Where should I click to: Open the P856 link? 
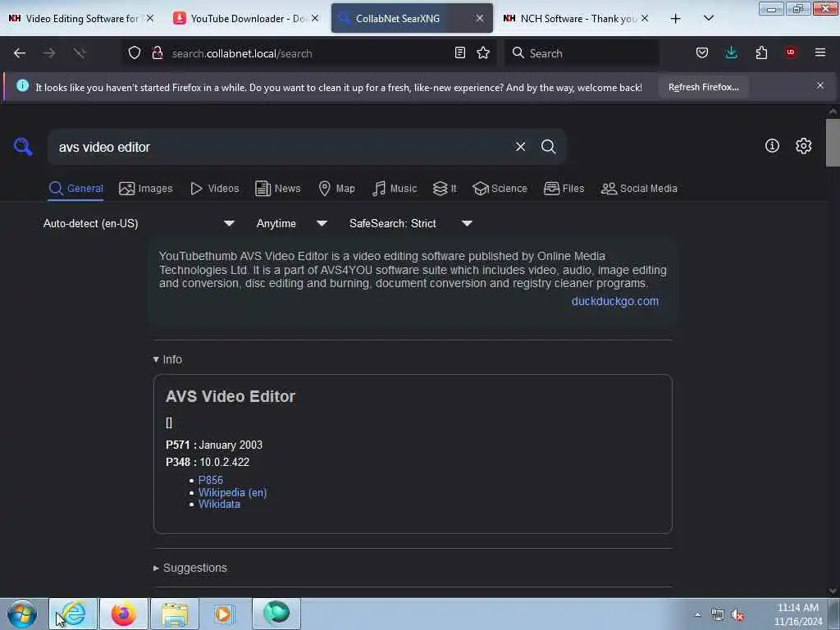pyautogui.click(x=211, y=480)
